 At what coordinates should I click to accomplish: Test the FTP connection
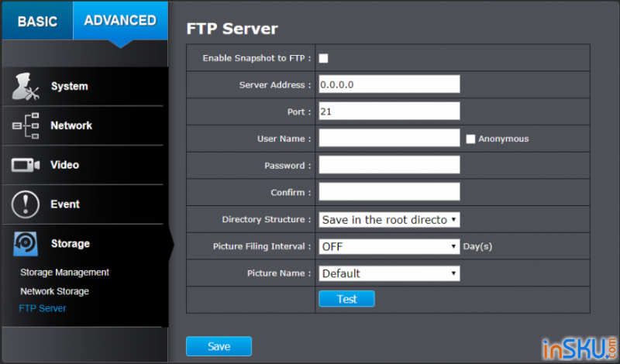tap(346, 299)
